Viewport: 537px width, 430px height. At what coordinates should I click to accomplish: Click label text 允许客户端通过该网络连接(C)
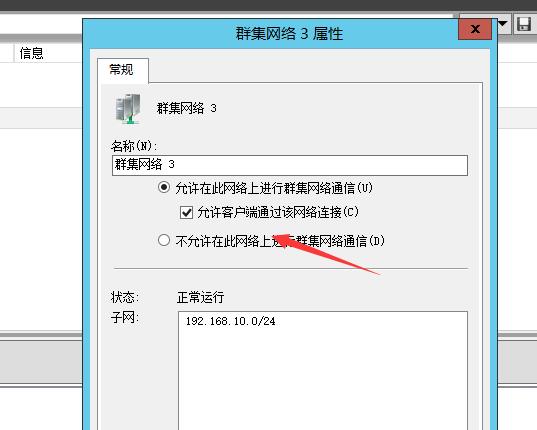pyautogui.click(x=278, y=212)
